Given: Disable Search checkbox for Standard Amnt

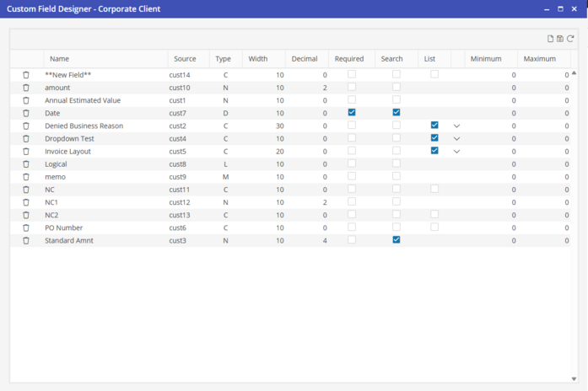Looking at the screenshot, I should point(396,239).
